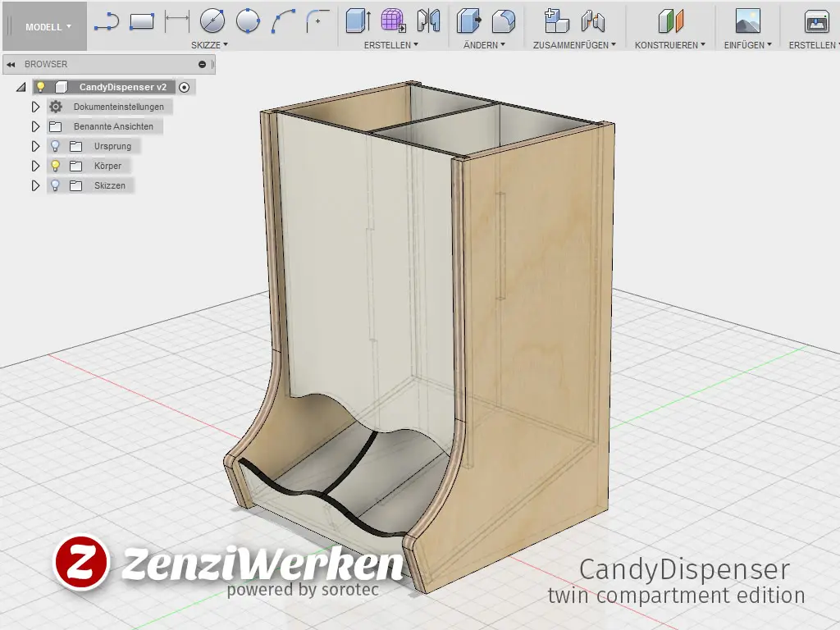Viewport: 840px width, 630px height.
Task: Select the Skizzen label
Action: tap(110, 186)
